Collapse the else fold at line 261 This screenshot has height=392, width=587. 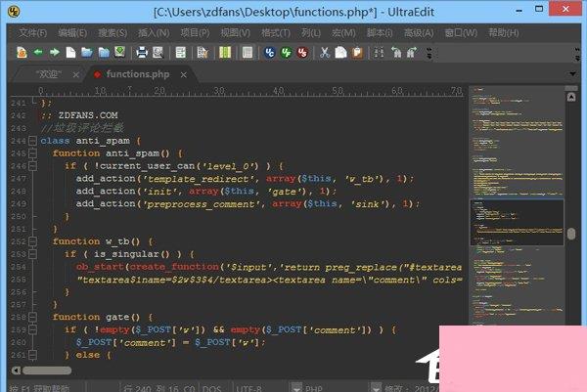[33, 355]
